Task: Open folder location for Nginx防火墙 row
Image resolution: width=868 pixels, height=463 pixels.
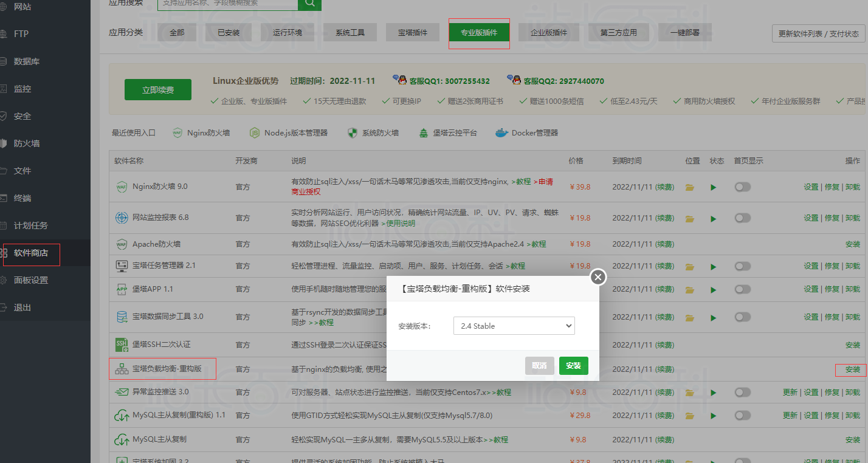Action: pos(689,187)
